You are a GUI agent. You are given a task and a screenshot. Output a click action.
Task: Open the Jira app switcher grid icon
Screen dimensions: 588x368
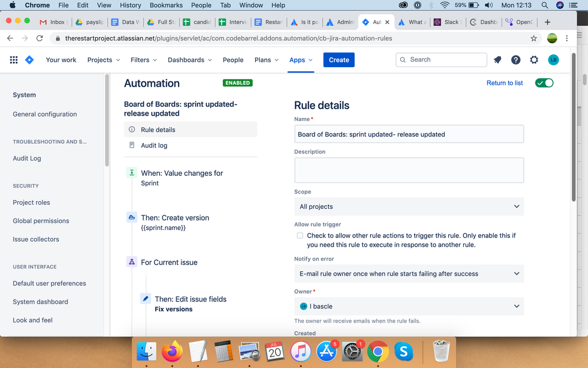14,60
